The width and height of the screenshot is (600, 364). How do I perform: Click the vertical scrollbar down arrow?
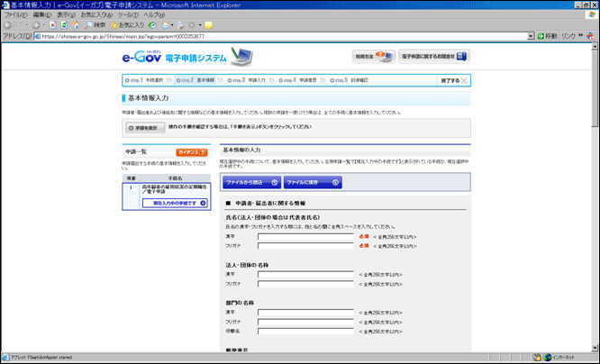point(595,345)
